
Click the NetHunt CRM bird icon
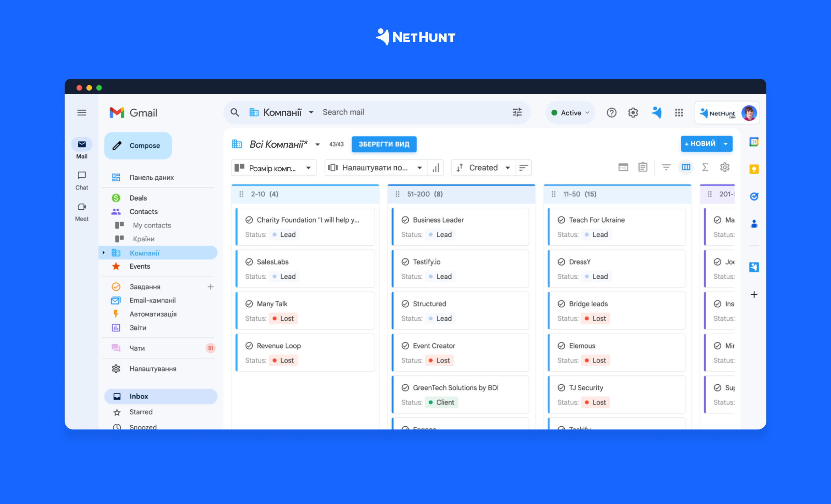pos(657,112)
